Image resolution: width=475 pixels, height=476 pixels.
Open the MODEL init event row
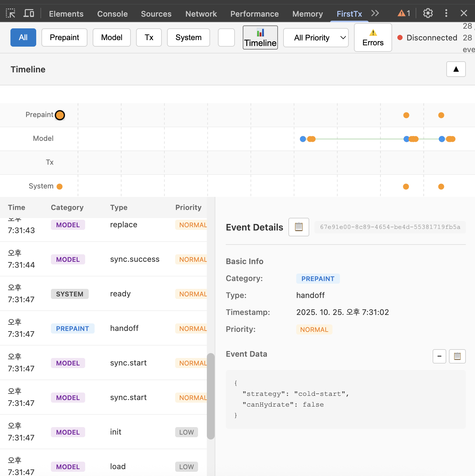103,432
